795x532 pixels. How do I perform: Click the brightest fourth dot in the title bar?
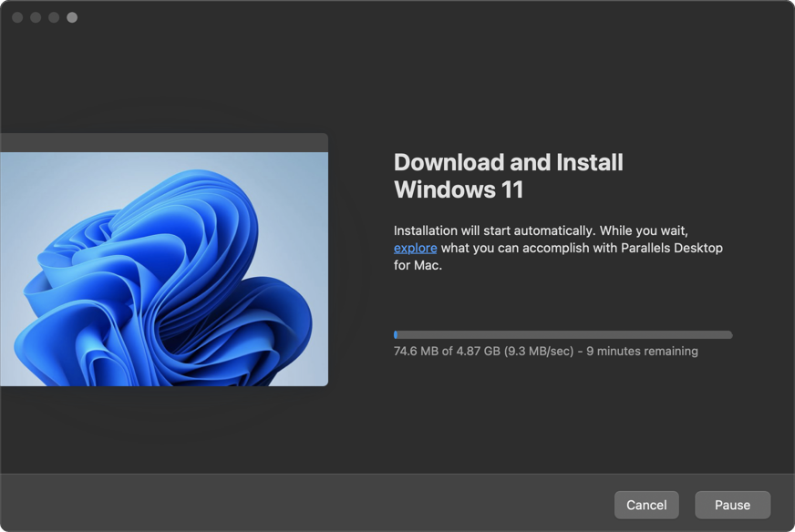(x=72, y=17)
